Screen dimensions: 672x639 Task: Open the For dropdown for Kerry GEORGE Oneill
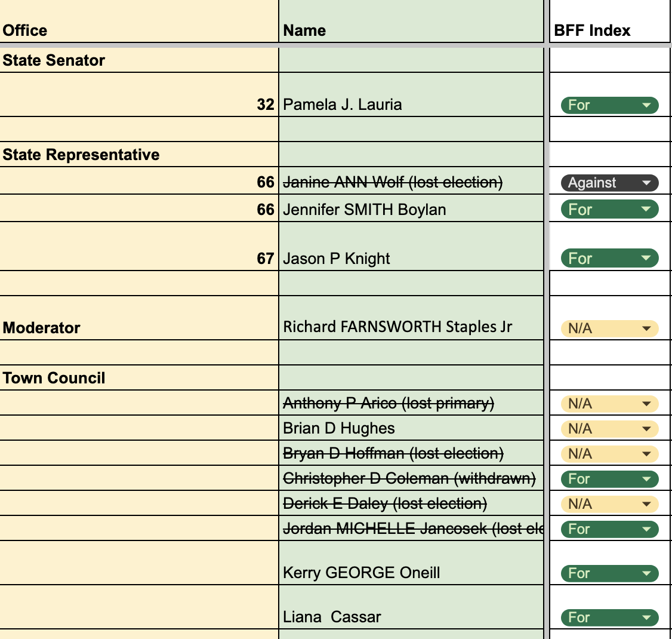(x=609, y=573)
